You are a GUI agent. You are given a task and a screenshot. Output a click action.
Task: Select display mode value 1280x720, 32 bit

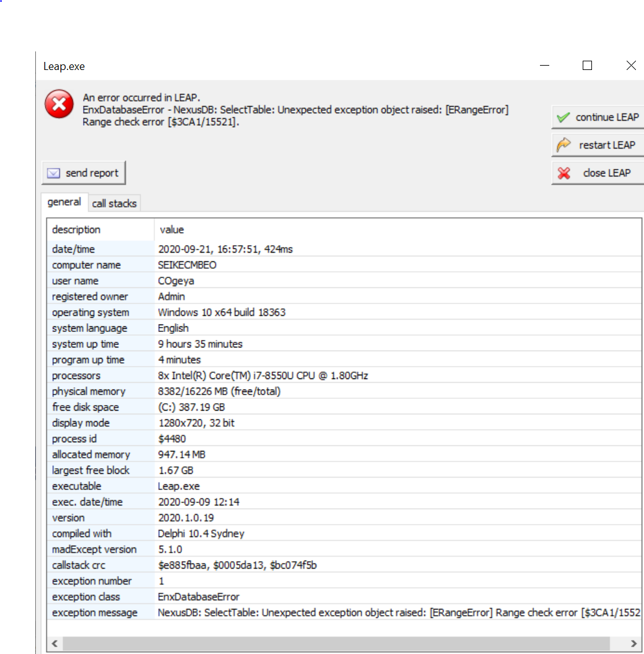(196, 423)
